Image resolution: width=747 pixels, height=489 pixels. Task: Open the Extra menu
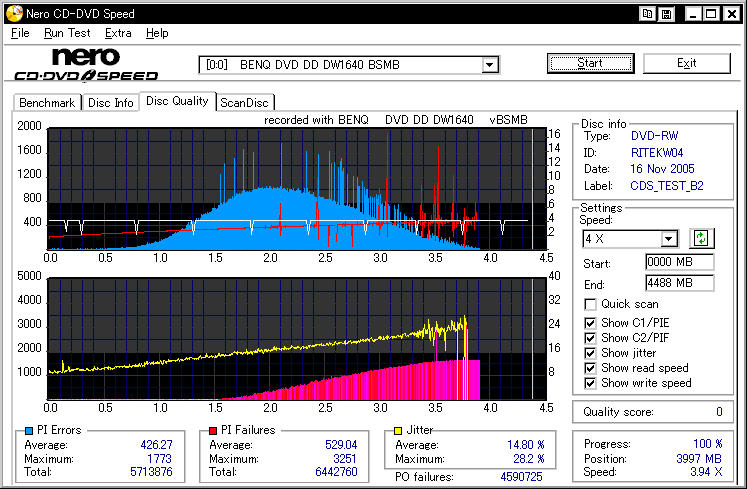118,33
